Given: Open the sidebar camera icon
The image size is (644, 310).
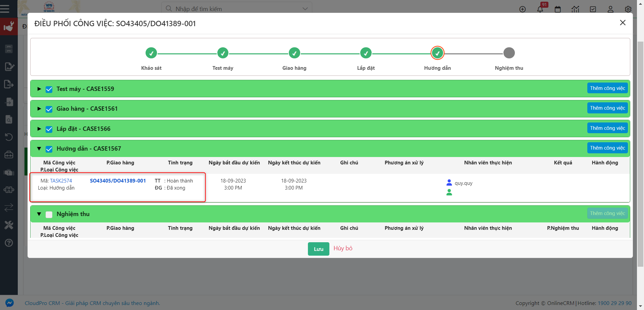Looking at the screenshot, I should click(x=9, y=172).
